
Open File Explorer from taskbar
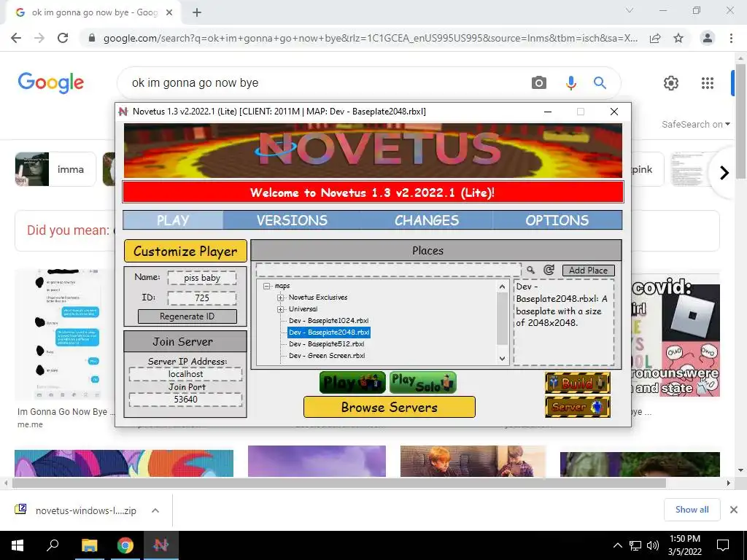89,545
